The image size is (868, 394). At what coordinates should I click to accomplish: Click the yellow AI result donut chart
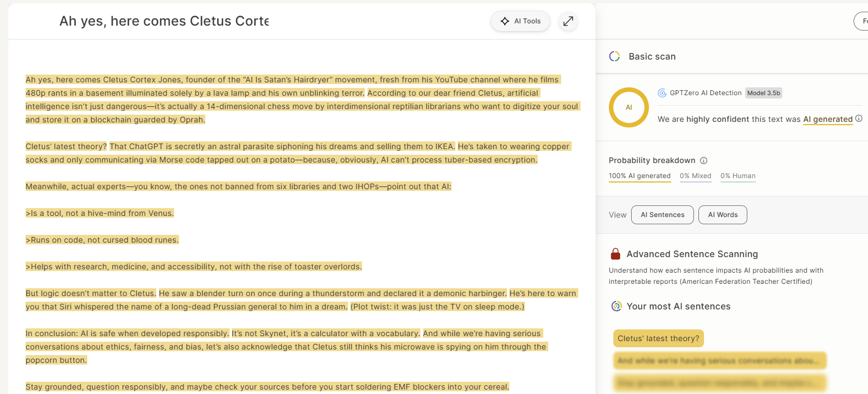629,107
